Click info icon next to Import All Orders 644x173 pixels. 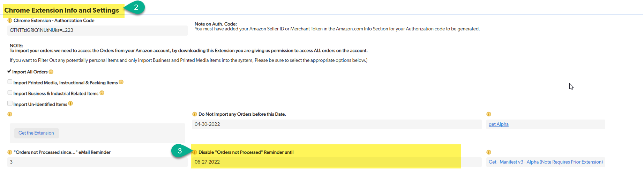pos(51,72)
